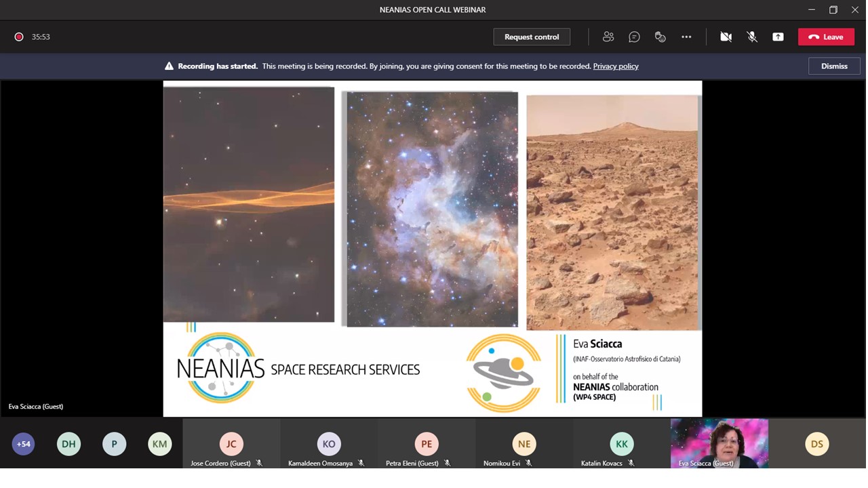The height and width of the screenshot is (488, 868).
Task: Dismiss the recording notification banner
Action: click(x=834, y=66)
